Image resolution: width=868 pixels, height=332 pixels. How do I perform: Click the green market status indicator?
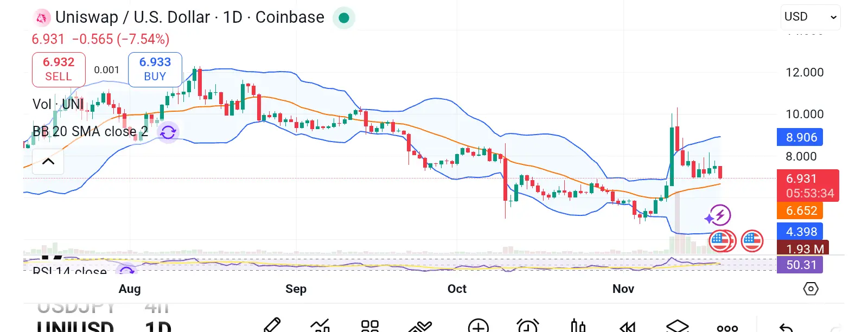click(343, 18)
